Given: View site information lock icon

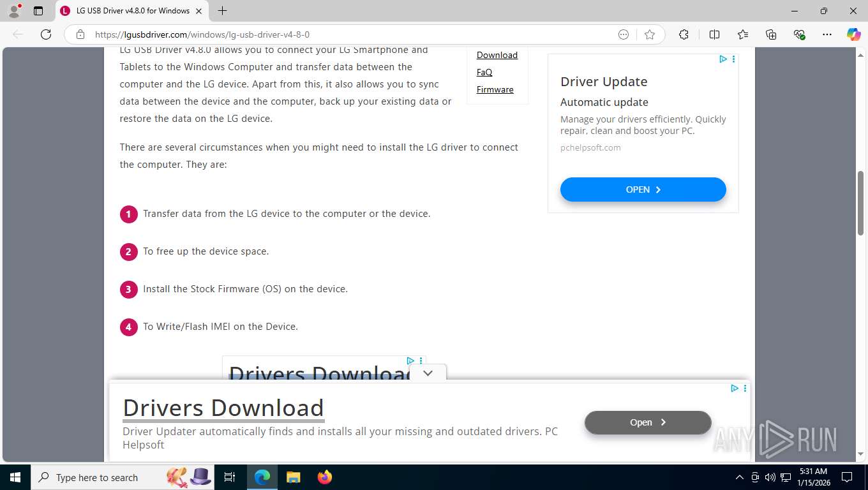Looking at the screenshot, I should [80, 34].
